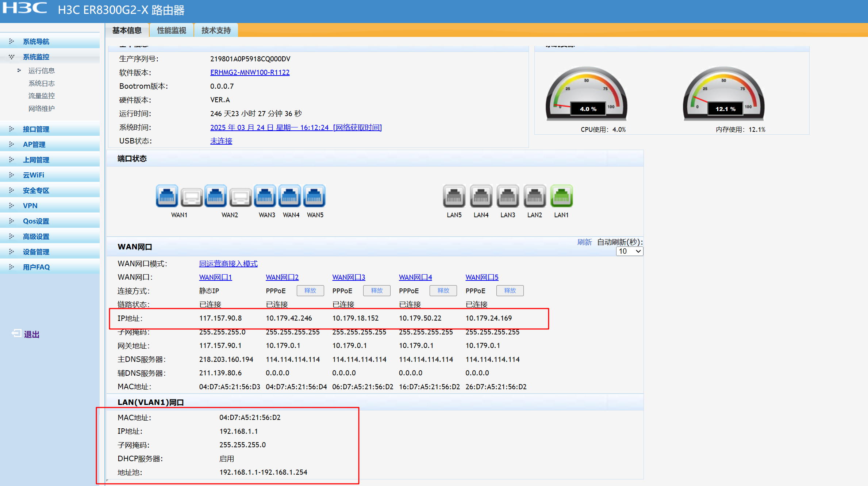Expand the 接口管理 sidebar menu
868x486 pixels.
[x=36, y=129]
